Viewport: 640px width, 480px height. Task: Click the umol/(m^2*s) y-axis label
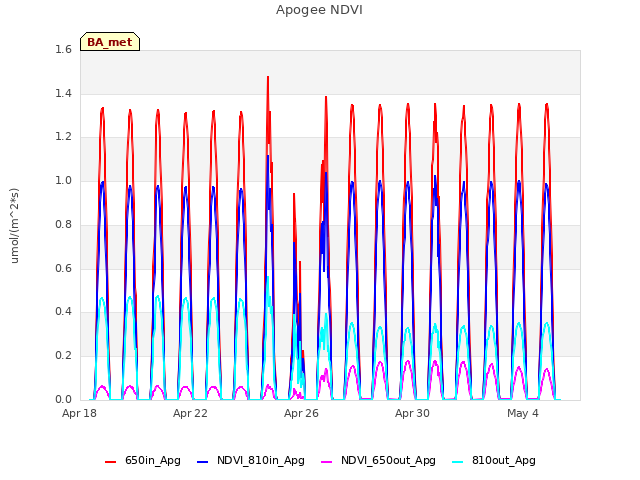pyautogui.click(x=14, y=226)
